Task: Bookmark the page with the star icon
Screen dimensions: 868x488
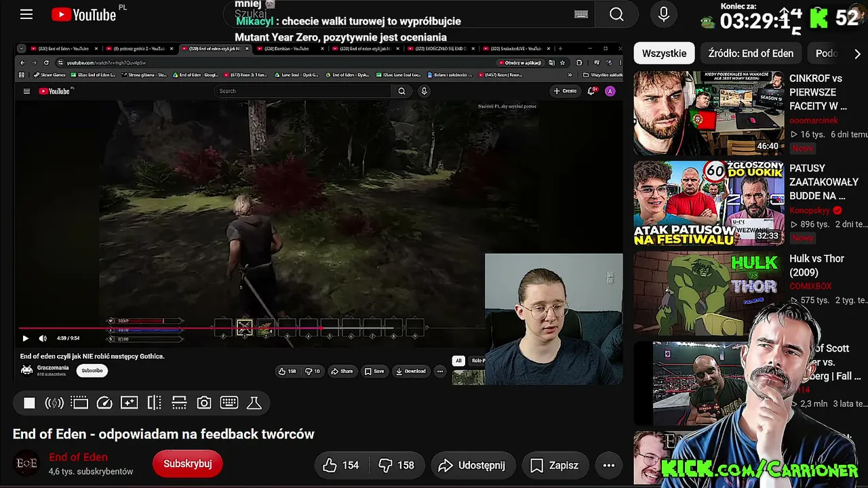Action: [x=562, y=62]
